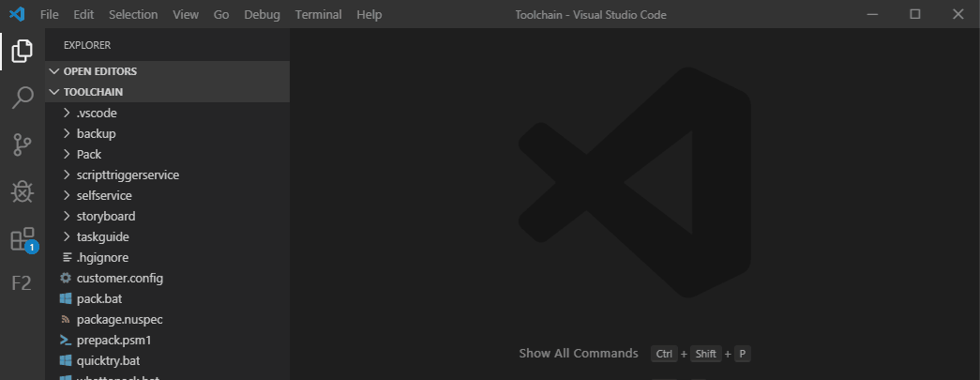Click the lines icon beside .hgignore
This screenshot has height=380, width=980.
[67, 257]
